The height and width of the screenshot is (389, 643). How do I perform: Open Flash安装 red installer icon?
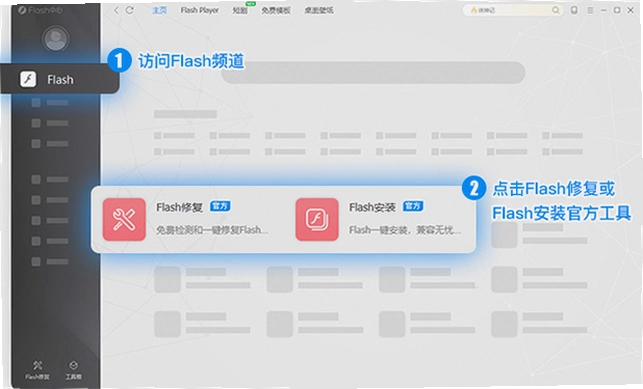pyautogui.click(x=317, y=219)
